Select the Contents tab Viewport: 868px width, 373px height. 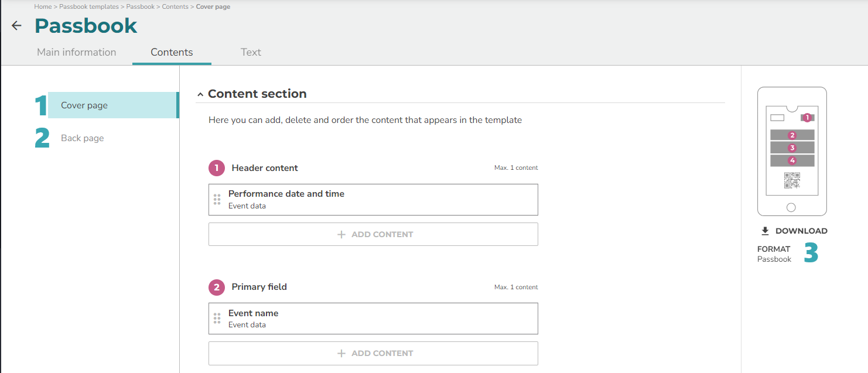pos(172,52)
